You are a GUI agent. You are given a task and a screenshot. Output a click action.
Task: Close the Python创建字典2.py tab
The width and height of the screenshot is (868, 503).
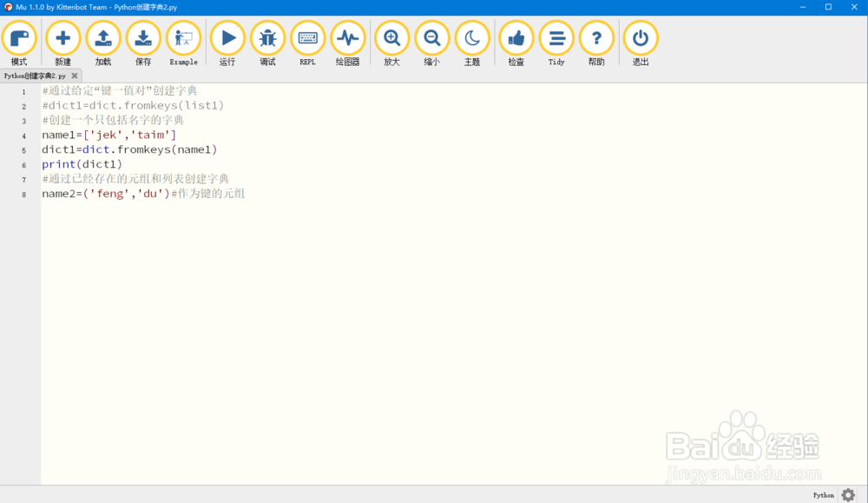click(74, 76)
